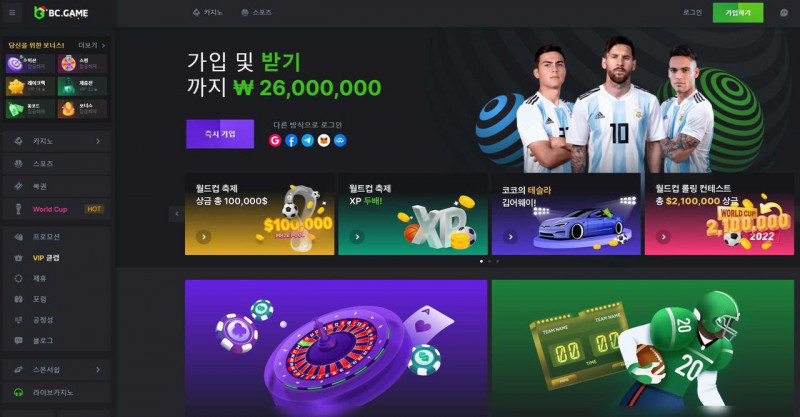Open the spin wheel bonus tile
Viewport: 800px width, 417px height.
[x=82, y=64]
